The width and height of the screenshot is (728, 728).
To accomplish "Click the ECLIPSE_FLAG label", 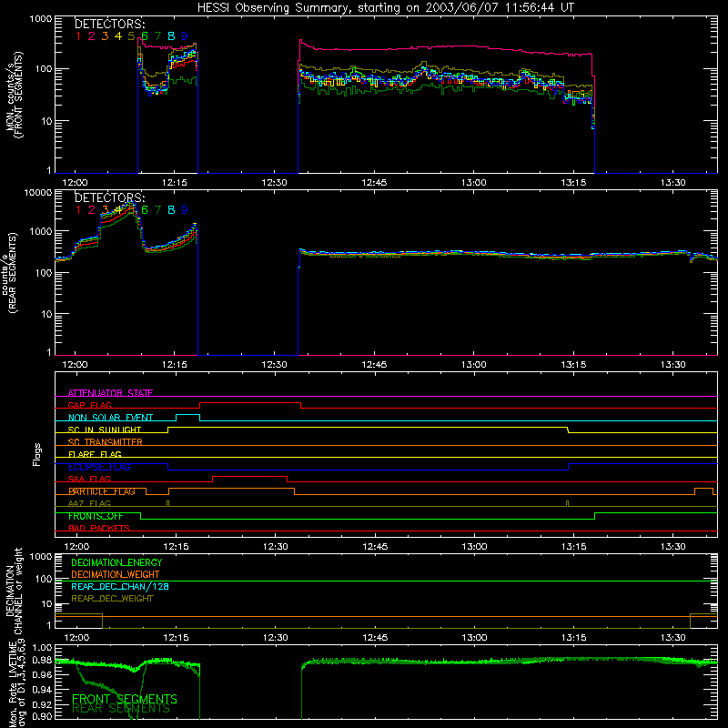I will coord(99,467).
